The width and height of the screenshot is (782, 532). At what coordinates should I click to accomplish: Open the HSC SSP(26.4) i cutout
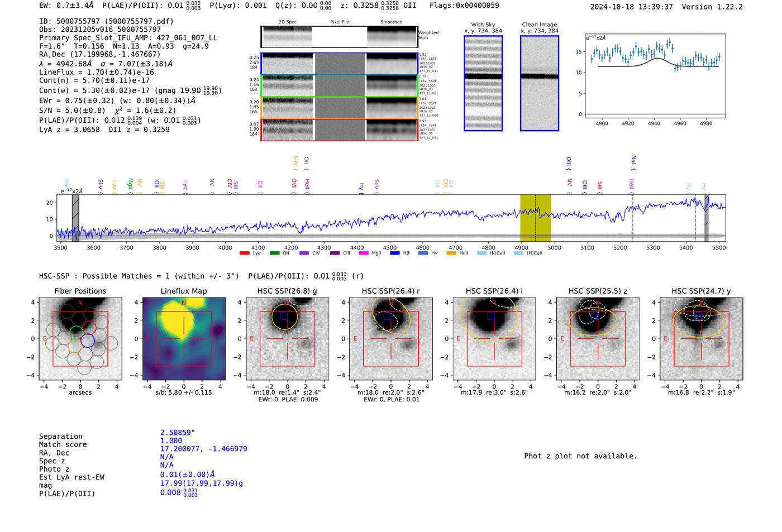(494, 339)
